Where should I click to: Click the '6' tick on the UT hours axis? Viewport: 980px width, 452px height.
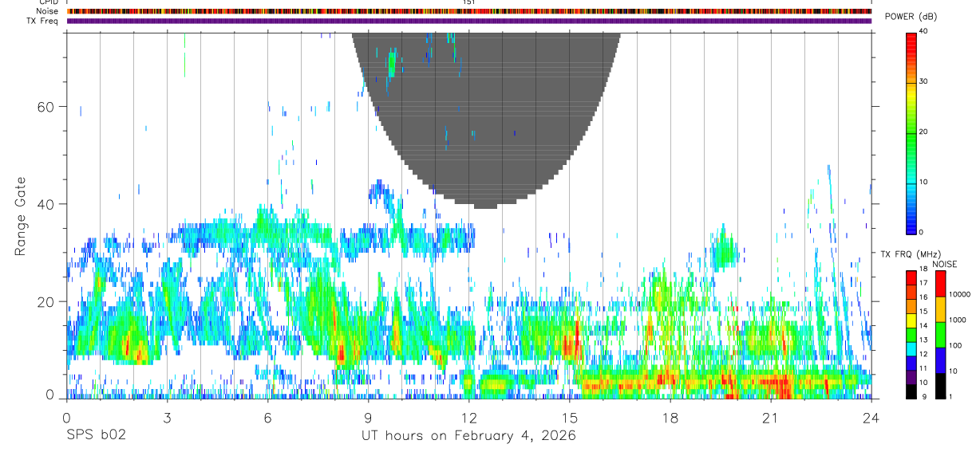click(268, 417)
